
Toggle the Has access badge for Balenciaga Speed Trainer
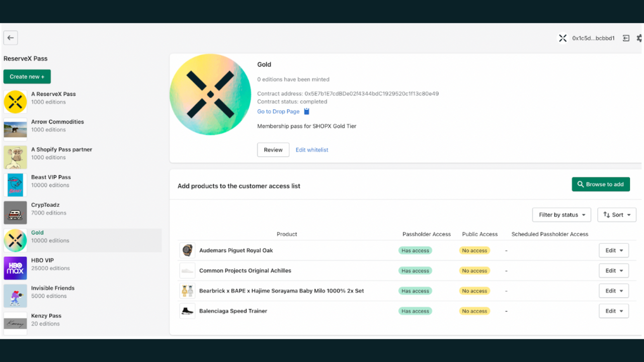click(415, 311)
